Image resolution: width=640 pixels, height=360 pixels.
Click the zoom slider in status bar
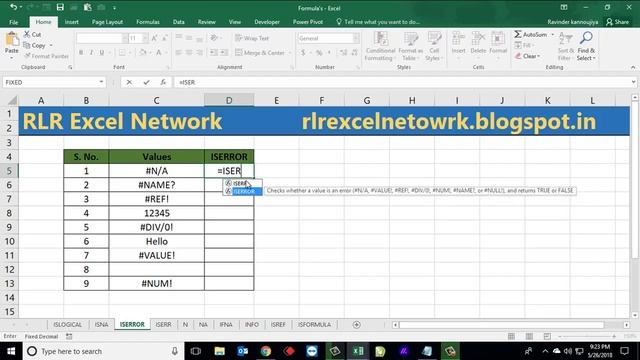[x=587, y=336]
